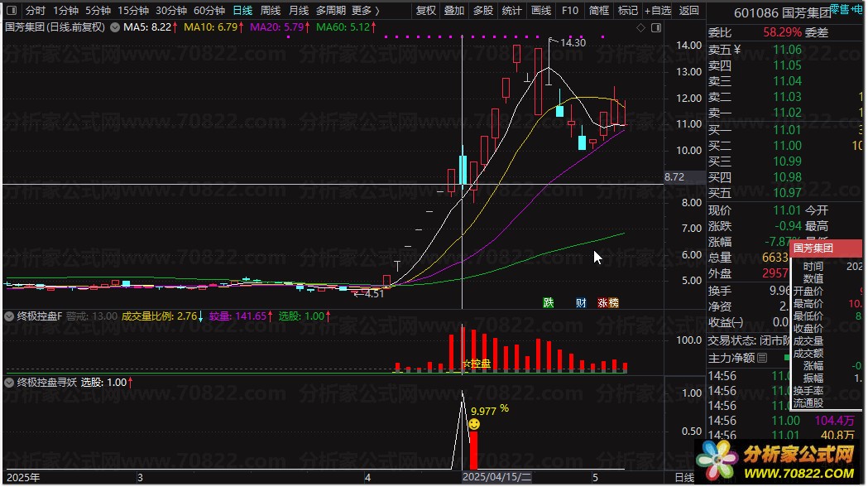Image resolution: width=868 pixels, height=487 pixels.
Task: Click the smiley face signal icon
Action: pos(474,424)
